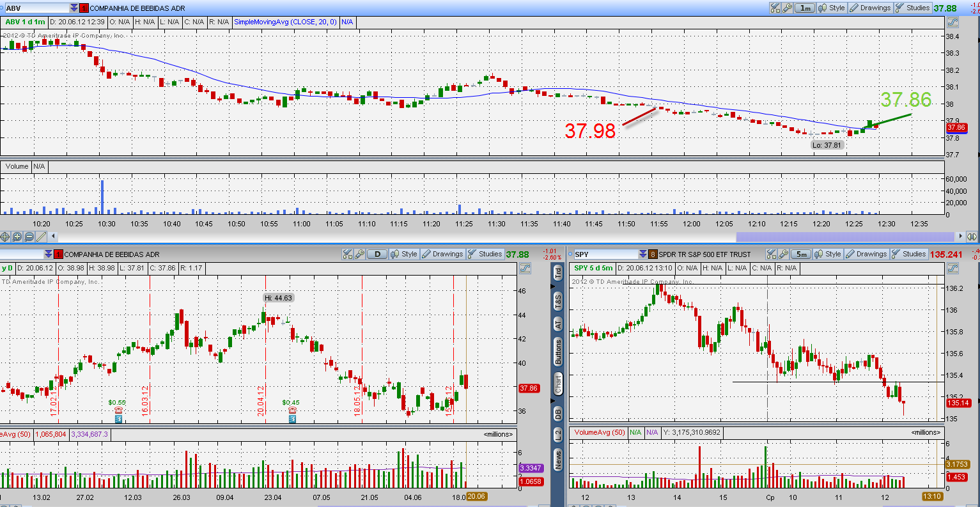Image resolution: width=980 pixels, height=507 pixels.
Task: Select the Chart side tab
Action: point(558,384)
